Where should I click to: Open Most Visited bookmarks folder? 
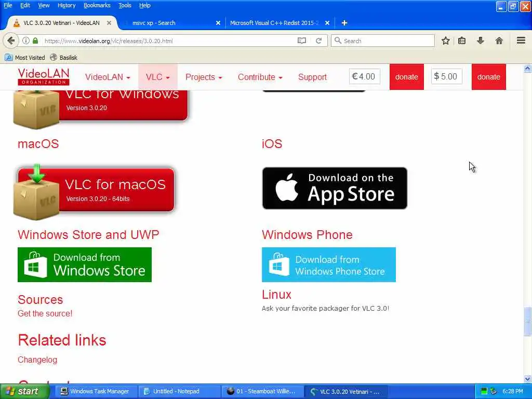click(x=25, y=58)
